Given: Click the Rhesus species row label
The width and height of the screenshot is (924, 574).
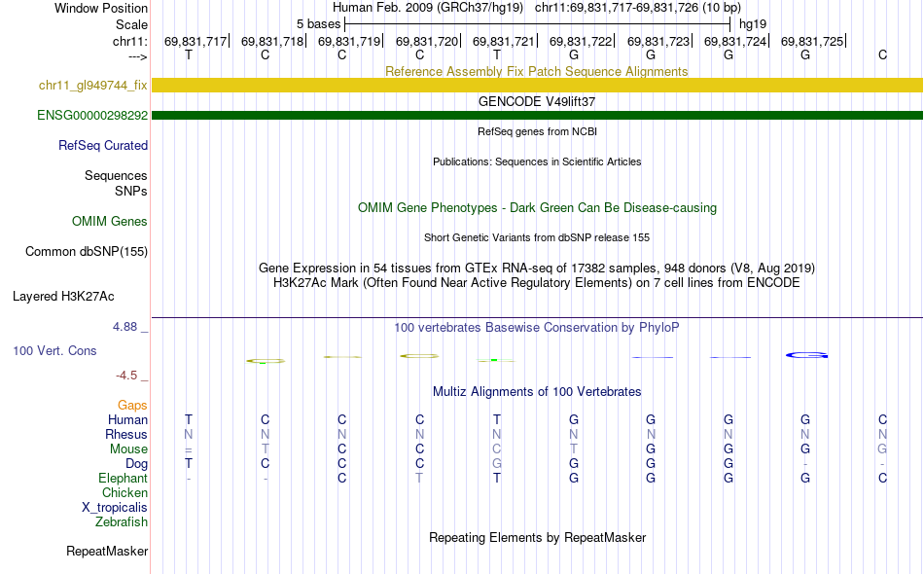Looking at the screenshot, I should 126,434.
